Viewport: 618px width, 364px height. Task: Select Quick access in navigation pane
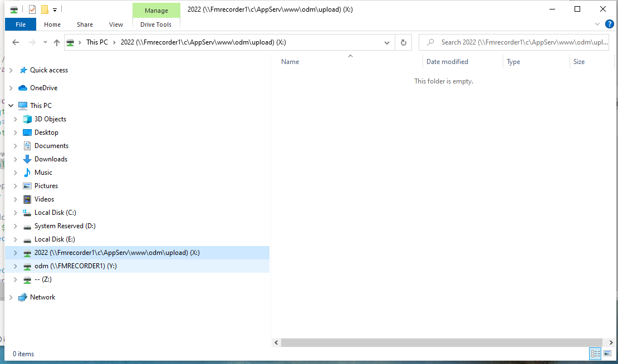pyautogui.click(x=49, y=70)
